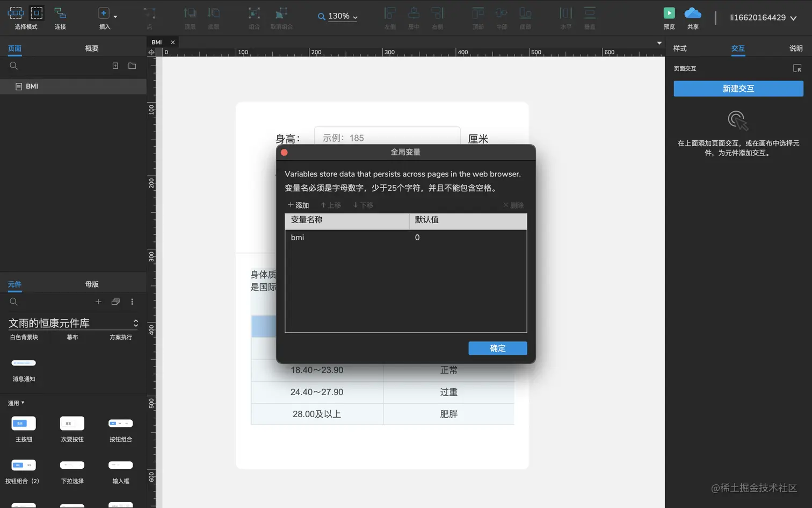Align top with 顶部 icon
The width and height of the screenshot is (812, 508).
[x=478, y=13]
